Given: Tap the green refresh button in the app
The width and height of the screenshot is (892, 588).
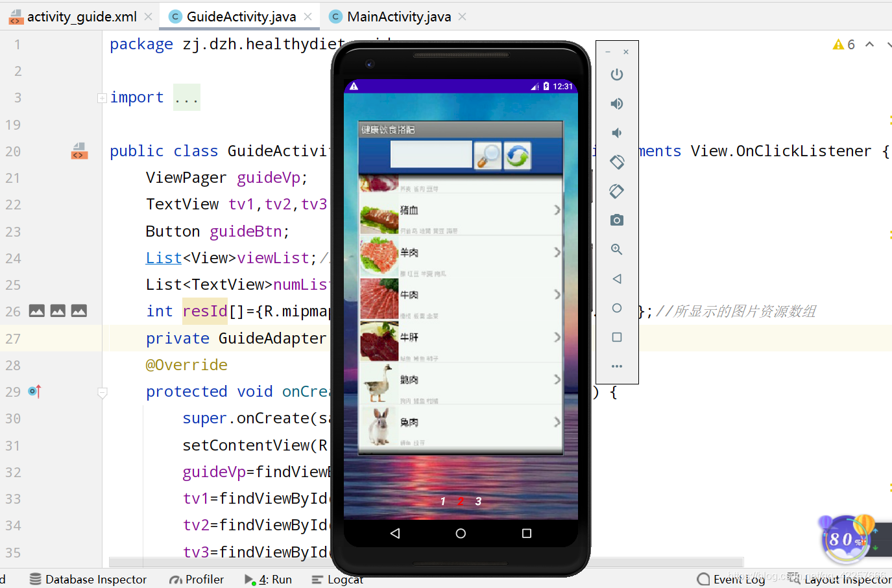Looking at the screenshot, I should pyautogui.click(x=517, y=156).
